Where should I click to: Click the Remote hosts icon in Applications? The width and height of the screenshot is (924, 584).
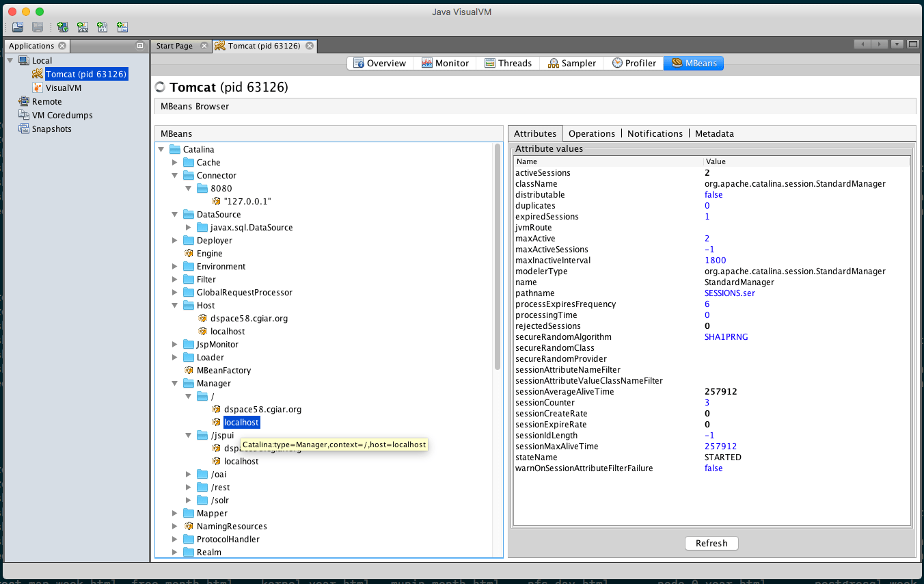pyautogui.click(x=24, y=102)
